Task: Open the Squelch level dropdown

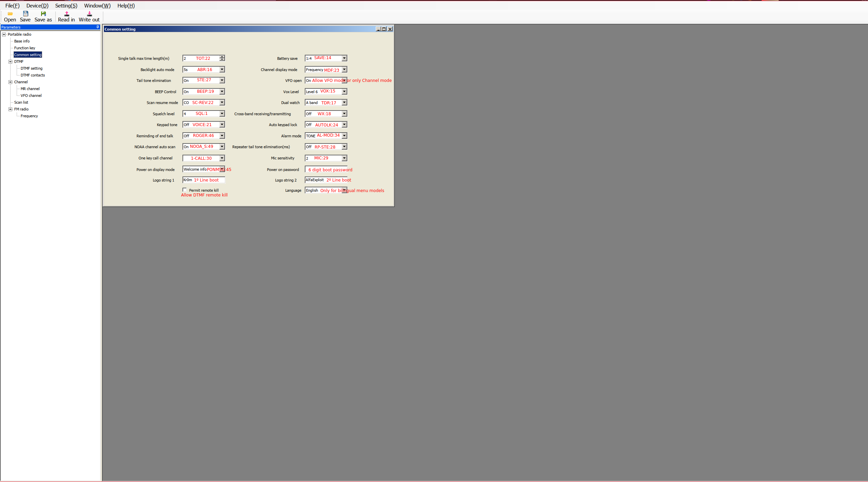Action: coord(222,114)
